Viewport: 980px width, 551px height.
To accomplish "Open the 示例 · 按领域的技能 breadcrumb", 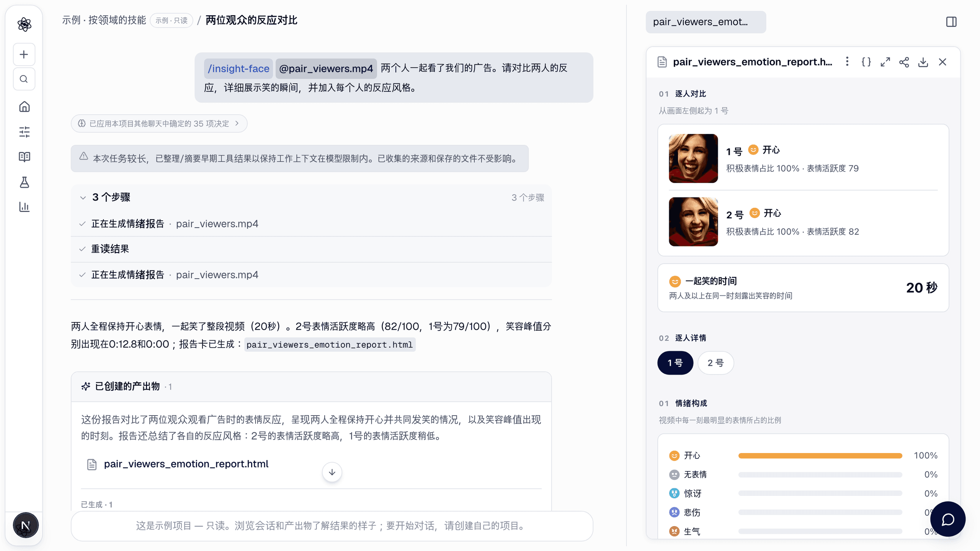I will tap(104, 20).
